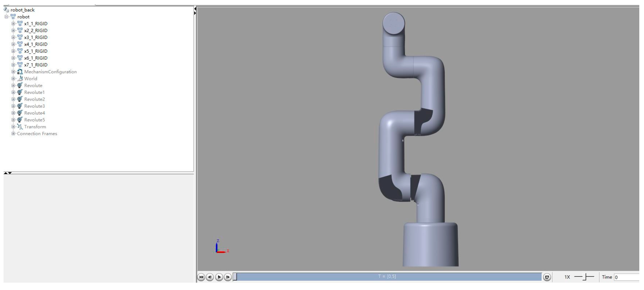
Task: Rewind animation to the start
Action: 201,277
